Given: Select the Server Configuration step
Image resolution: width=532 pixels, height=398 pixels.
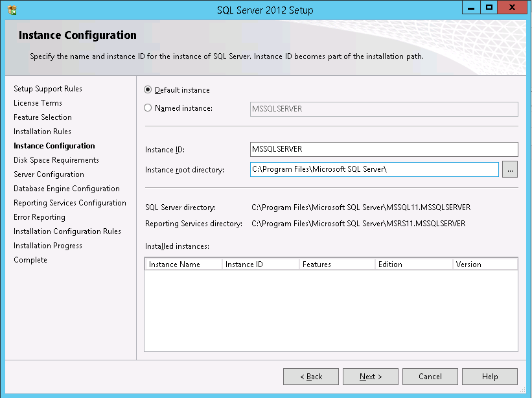Looking at the screenshot, I should 49,174.
